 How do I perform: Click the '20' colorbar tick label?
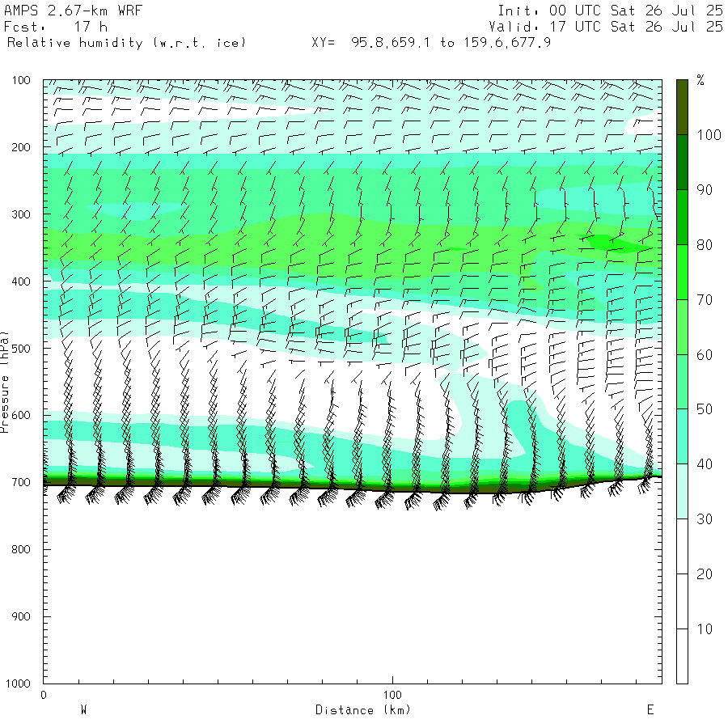[x=705, y=574]
